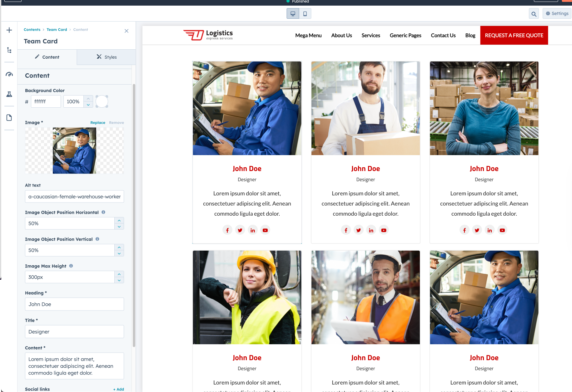Screen dimensions: 572x392
Task: Open the optimization gauge icon in sidebar
Action: [x=9, y=74]
